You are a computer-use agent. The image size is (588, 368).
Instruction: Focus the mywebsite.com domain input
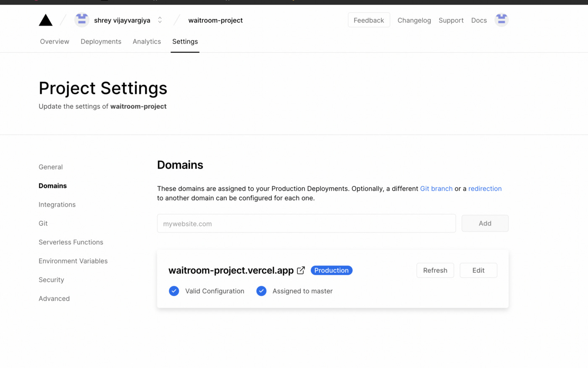coord(306,223)
